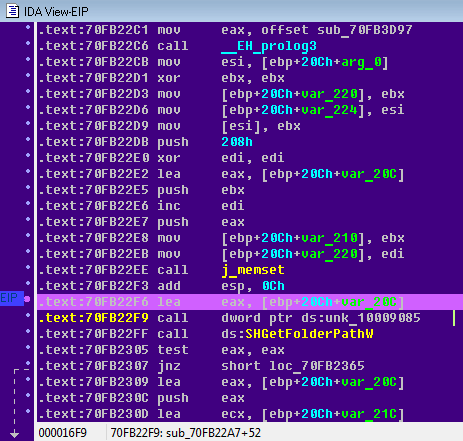
Task: Click var_21C in line 70FB230D
Action: 369,414
